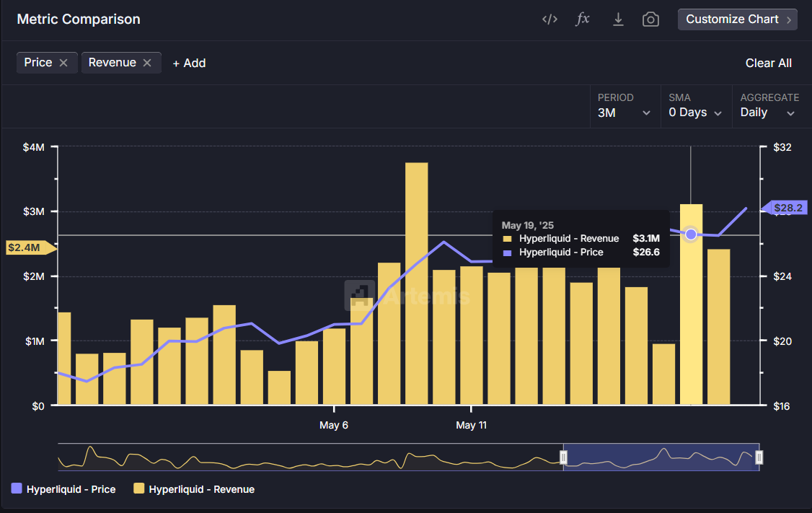Image resolution: width=812 pixels, height=513 pixels.
Task: Open the embed code icon
Action: click(550, 19)
